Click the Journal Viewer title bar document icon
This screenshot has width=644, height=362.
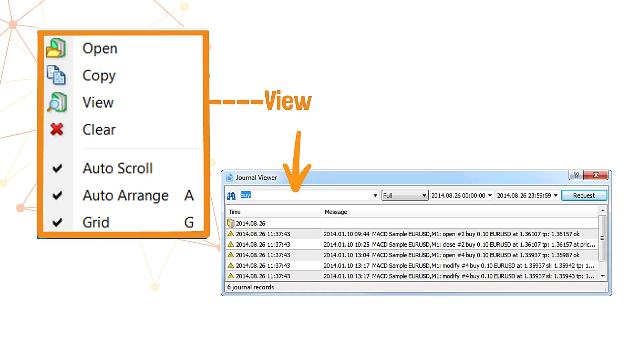(x=229, y=177)
